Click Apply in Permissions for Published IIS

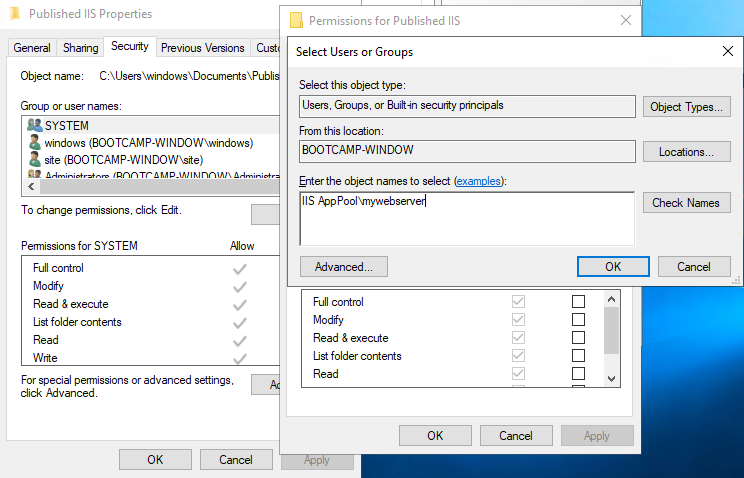pos(597,436)
